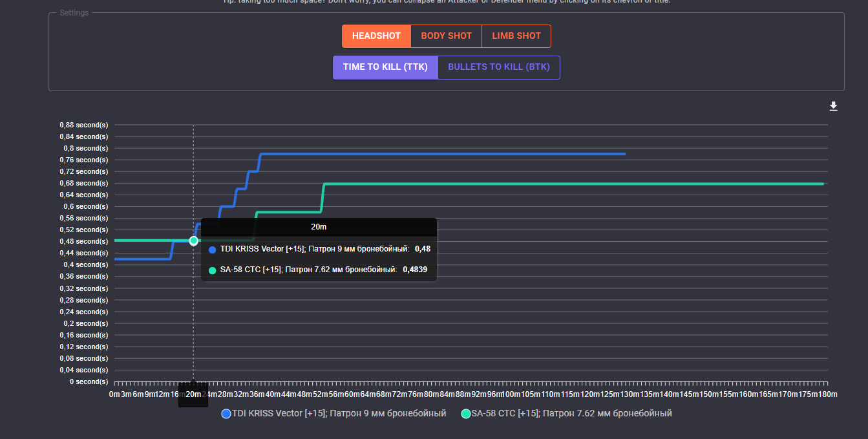Click the "0,2 second(s)" axis label
The width and height of the screenshot is (868, 439).
click(x=86, y=323)
